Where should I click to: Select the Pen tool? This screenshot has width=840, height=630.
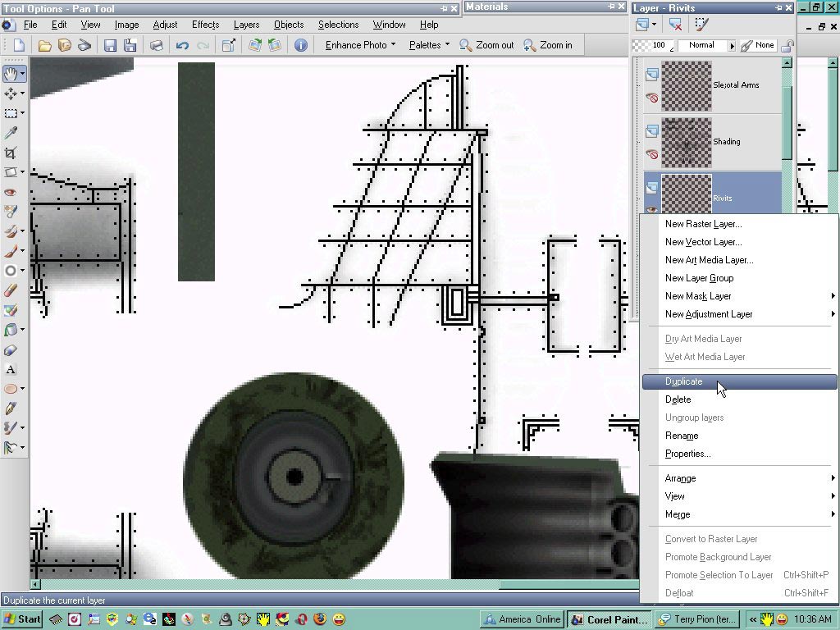[x=11, y=409]
